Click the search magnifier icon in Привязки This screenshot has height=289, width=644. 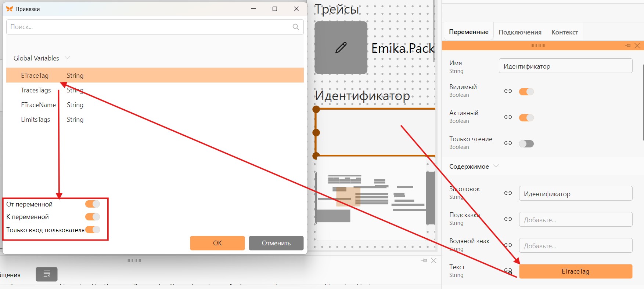(x=296, y=27)
